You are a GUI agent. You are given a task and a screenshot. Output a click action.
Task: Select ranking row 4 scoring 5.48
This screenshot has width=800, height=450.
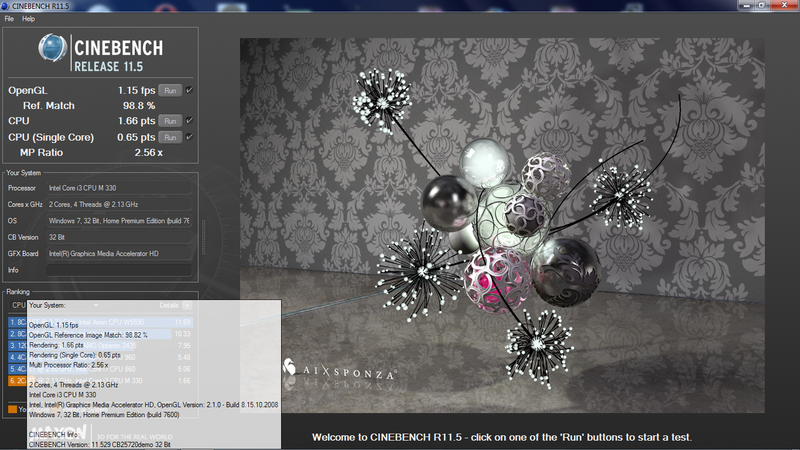[101, 357]
